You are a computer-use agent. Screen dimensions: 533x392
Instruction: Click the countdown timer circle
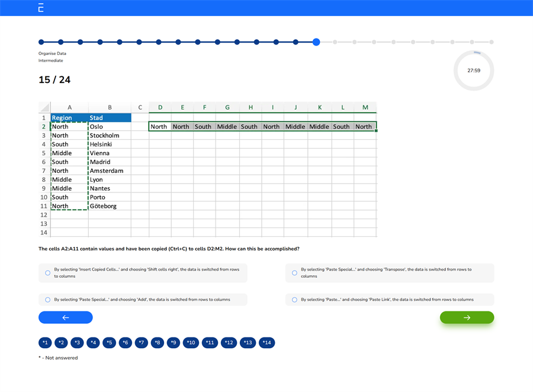click(473, 70)
